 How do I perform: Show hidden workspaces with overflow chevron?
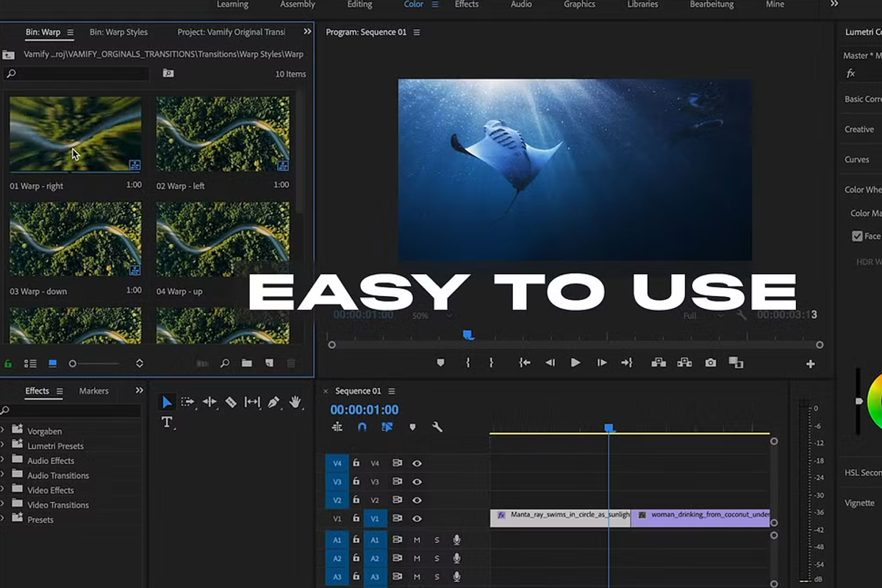point(834,4)
